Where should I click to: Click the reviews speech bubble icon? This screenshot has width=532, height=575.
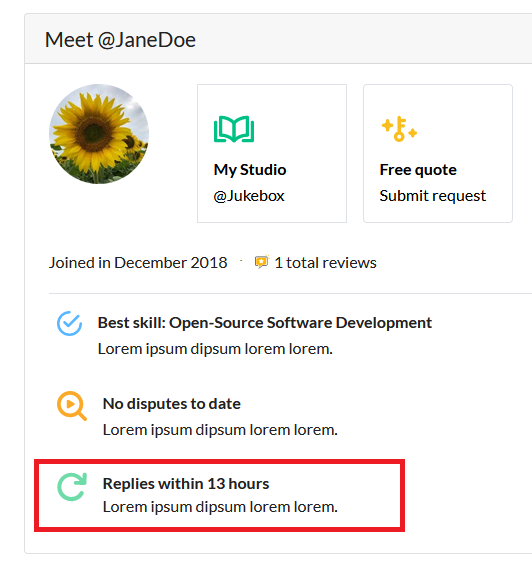tap(262, 262)
